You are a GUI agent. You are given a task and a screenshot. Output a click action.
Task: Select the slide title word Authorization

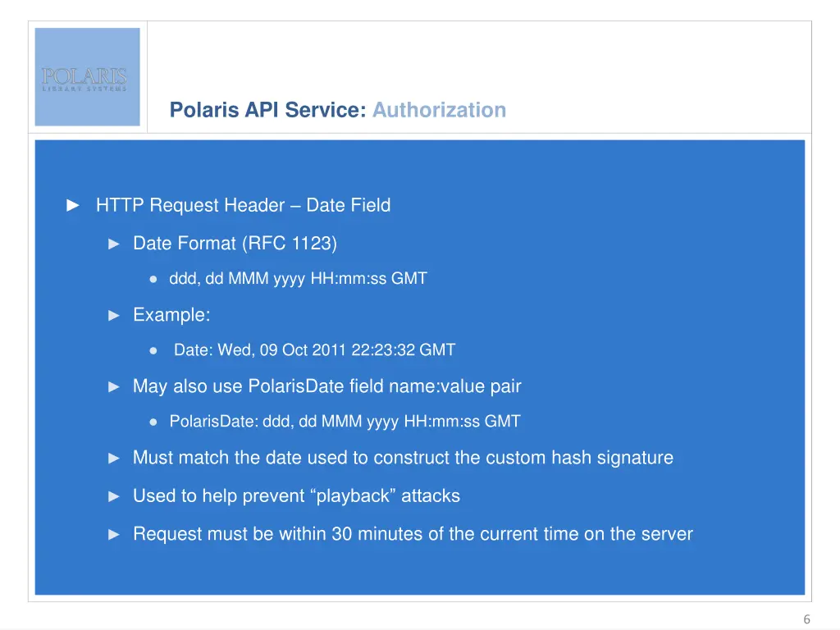439,110
